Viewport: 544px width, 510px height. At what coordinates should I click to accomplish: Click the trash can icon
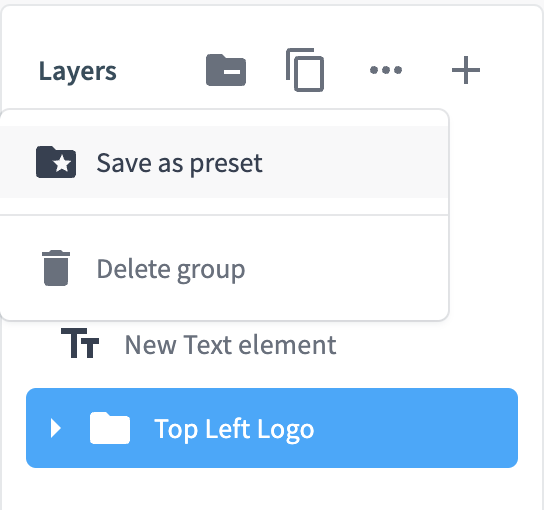coord(56,268)
